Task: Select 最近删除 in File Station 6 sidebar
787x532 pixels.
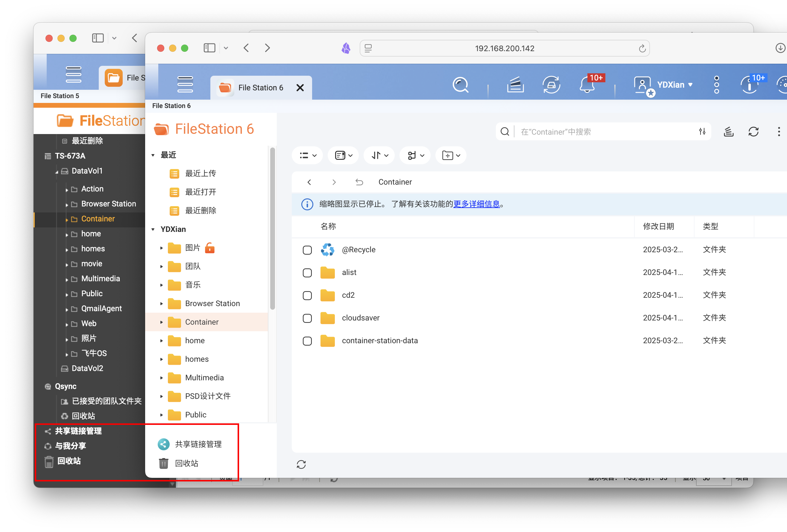Action: [200, 211]
